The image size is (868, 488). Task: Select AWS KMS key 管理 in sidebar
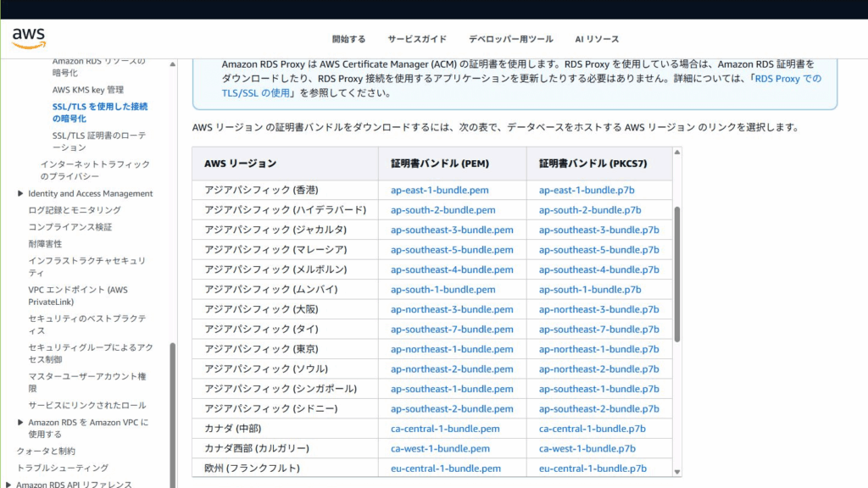(88, 90)
